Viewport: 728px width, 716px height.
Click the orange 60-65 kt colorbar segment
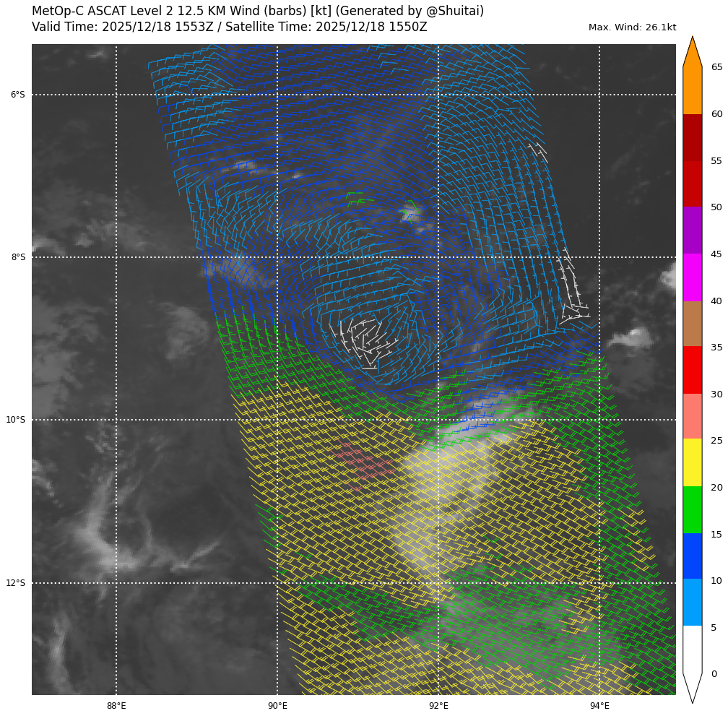click(692, 90)
